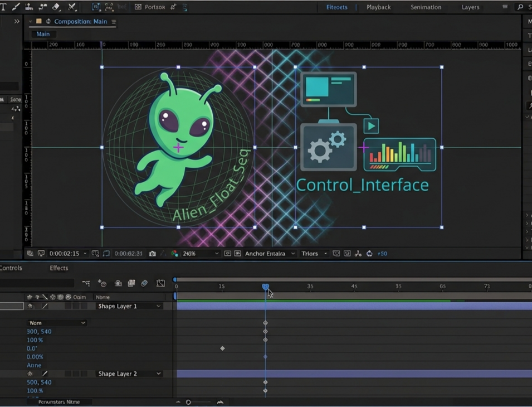Open the Anchor Entaira dropdown

click(x=270, y=254)
